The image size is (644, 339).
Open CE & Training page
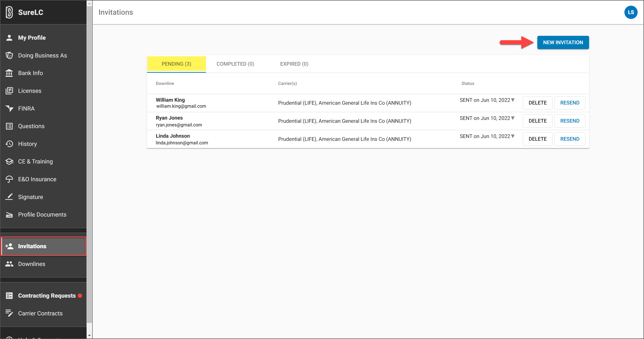pos(44,161)
